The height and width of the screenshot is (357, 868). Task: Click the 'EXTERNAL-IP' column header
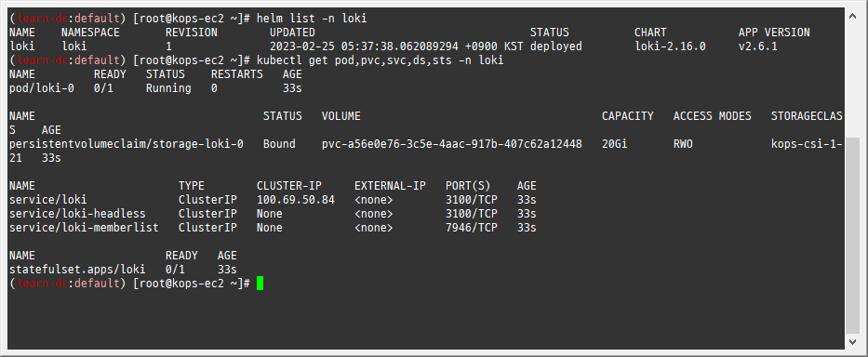point(390,186)
